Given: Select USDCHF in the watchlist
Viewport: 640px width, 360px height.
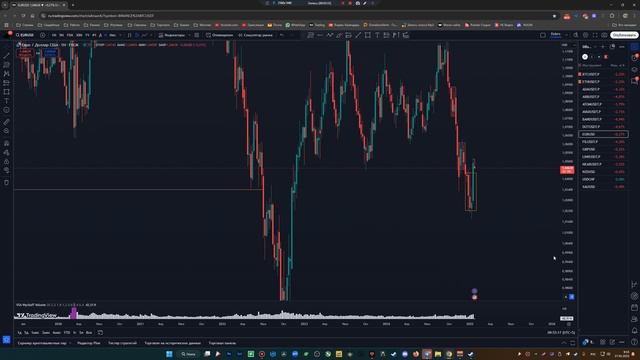Looking at the screenshot, I should 603,179.
